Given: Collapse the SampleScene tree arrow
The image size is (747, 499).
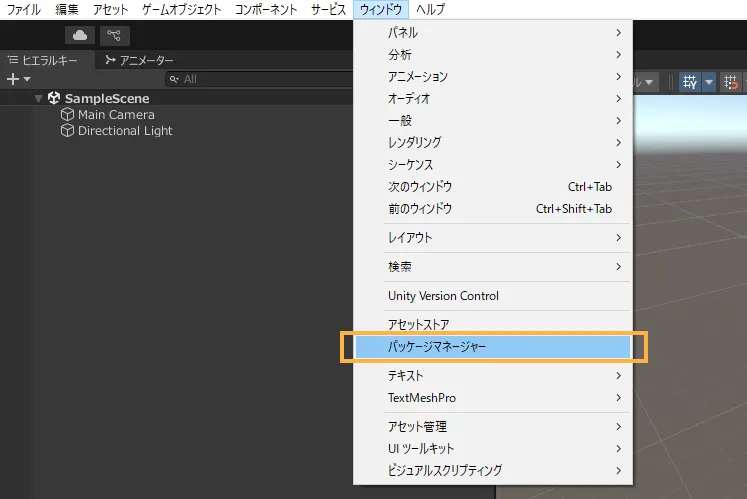Looking at the screenshot, I should pyautogui.click(x=39, y=99).
